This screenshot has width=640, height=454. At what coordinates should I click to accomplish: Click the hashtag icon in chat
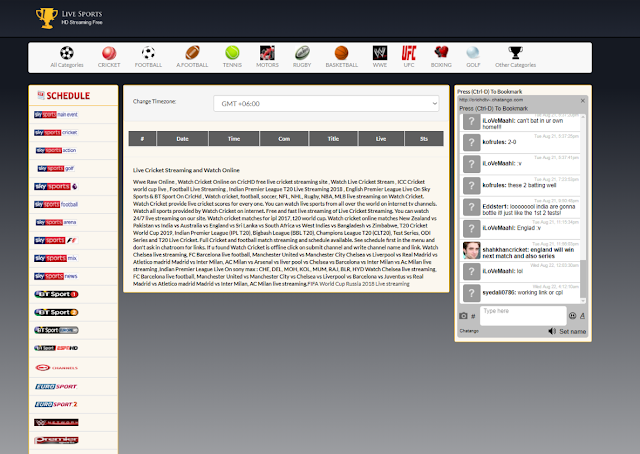[473, 316]
